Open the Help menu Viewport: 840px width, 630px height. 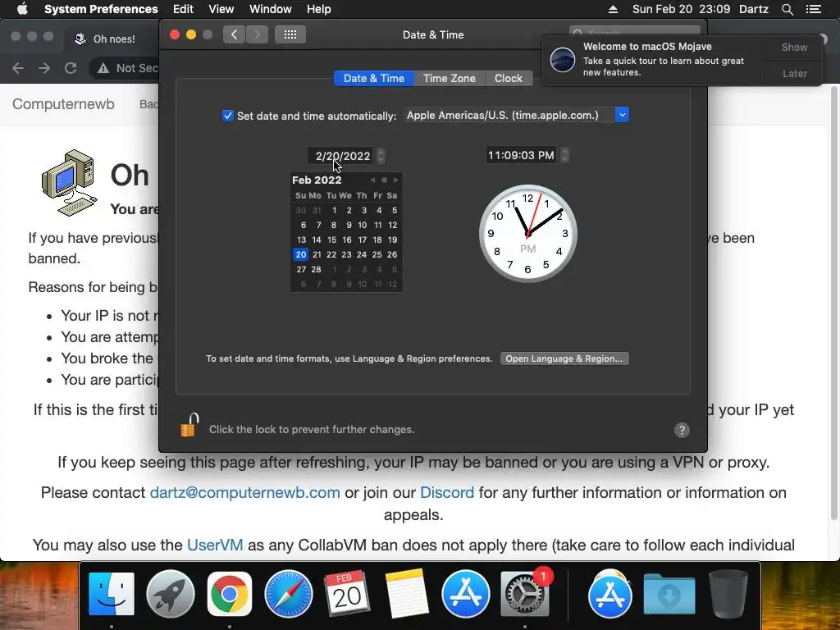coord(319,9)
